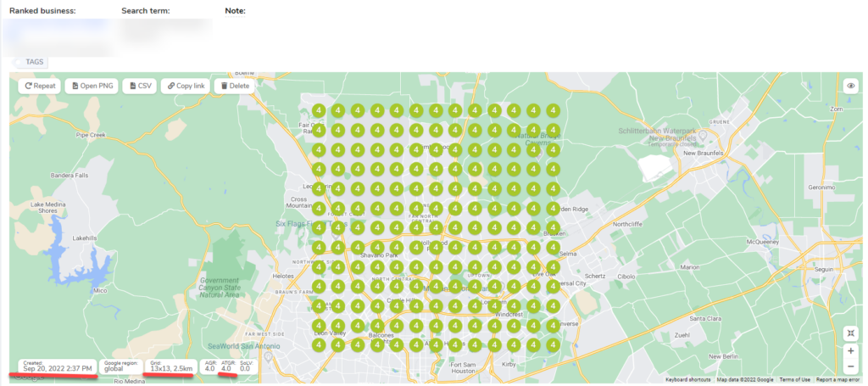Screen dimensions: 868x386
Task: Toggle fullscreen map view icon
Action: 850,332
